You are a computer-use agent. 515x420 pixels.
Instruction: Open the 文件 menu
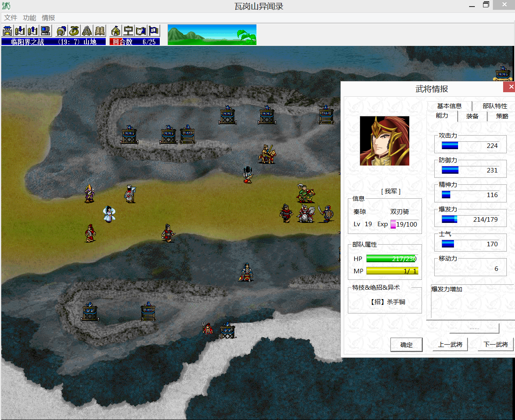click(x=11, y=18)
